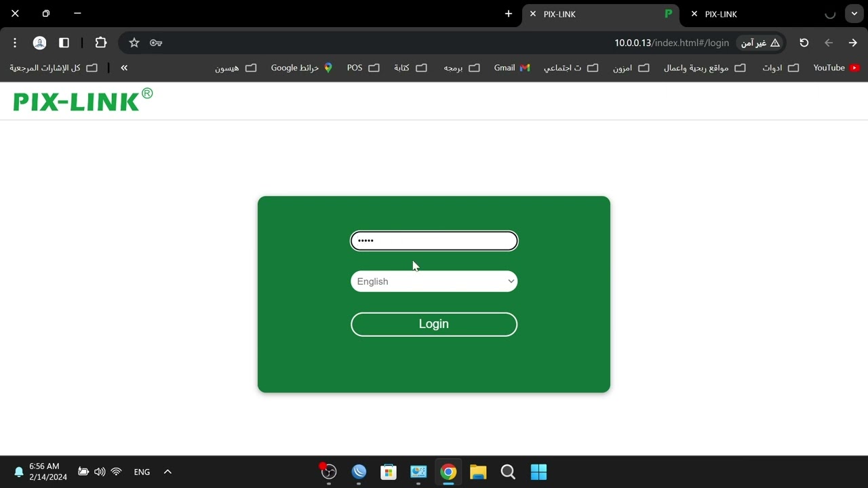Image resolution: width=868 pixels, height=488 pixels.
Task: Minimize the Chrome window
Action: (77, 14)
